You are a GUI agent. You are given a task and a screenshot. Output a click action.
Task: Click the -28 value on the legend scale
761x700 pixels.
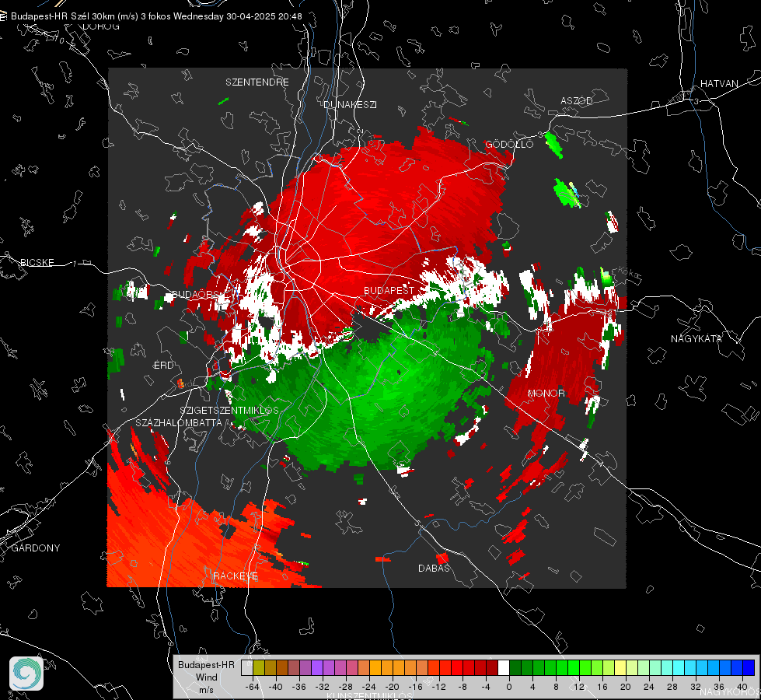pyautogui.click(x=346, y=687)
